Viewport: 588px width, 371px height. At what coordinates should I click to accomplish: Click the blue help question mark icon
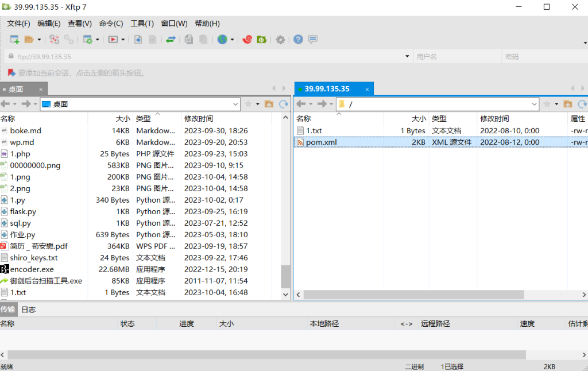pyautogui.click(x=298, y=40)
